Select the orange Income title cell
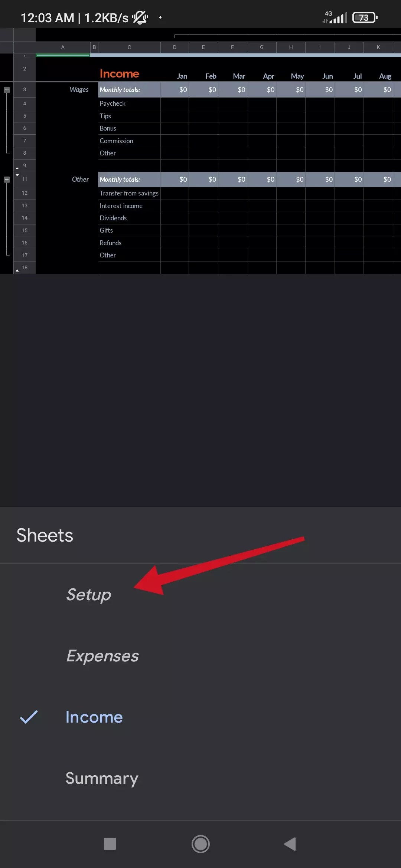The height and width of the screenshot is (868, 401). 119,73
